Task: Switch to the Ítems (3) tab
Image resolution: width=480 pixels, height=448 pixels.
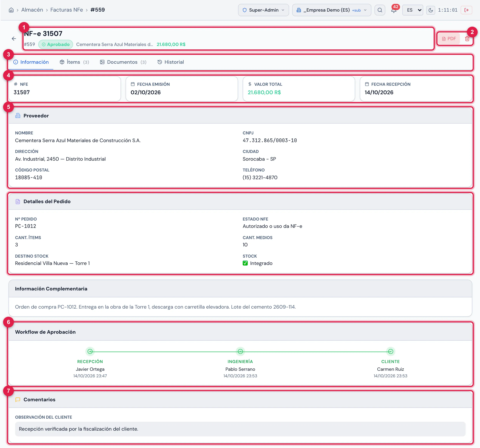Action: click(74, 62)
